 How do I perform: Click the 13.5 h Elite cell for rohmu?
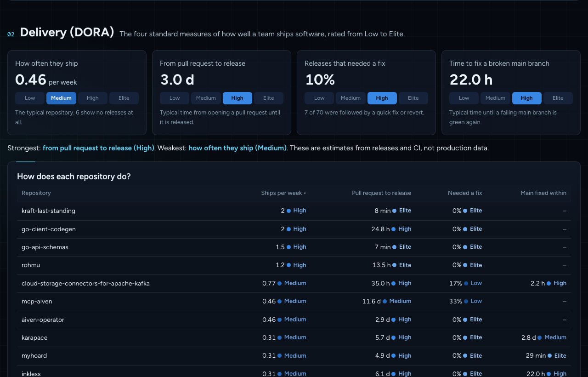[x=392, y=265]
